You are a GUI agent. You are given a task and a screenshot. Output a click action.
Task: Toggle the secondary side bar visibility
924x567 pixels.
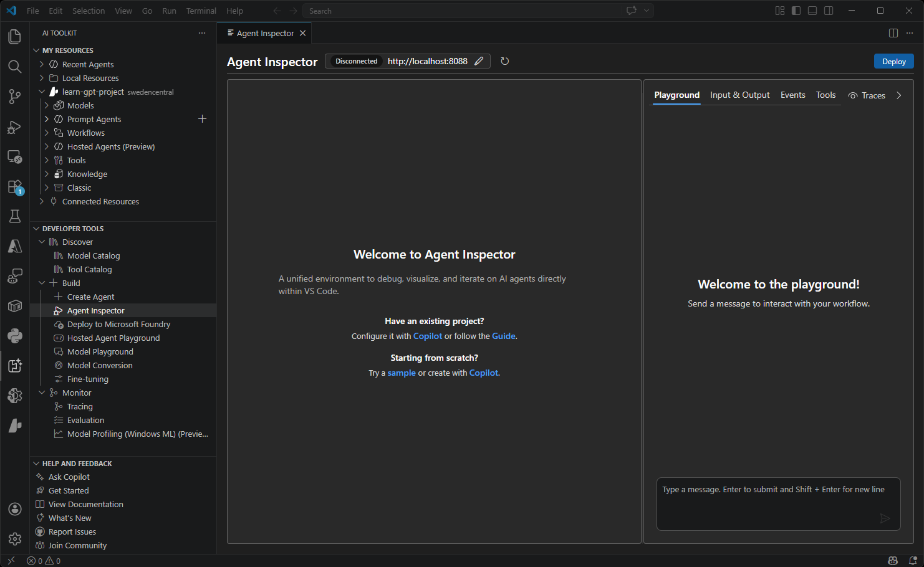[827, 11]
